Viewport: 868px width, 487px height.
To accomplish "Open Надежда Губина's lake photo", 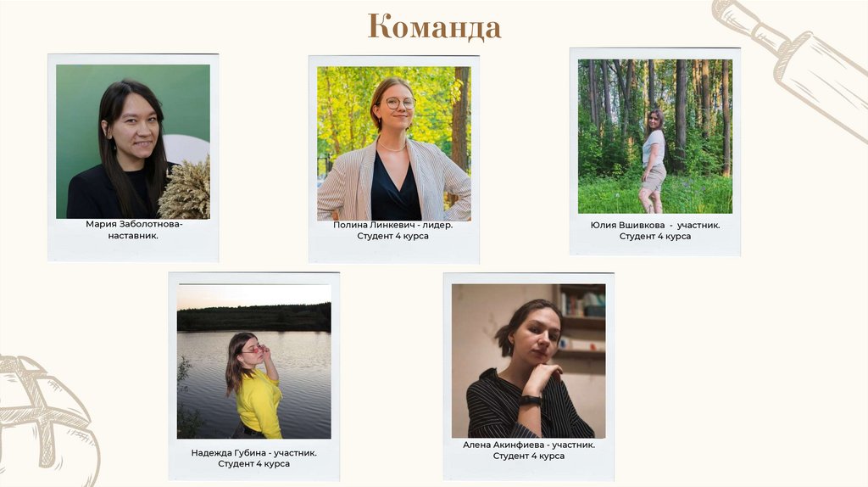I will (254, 361).
